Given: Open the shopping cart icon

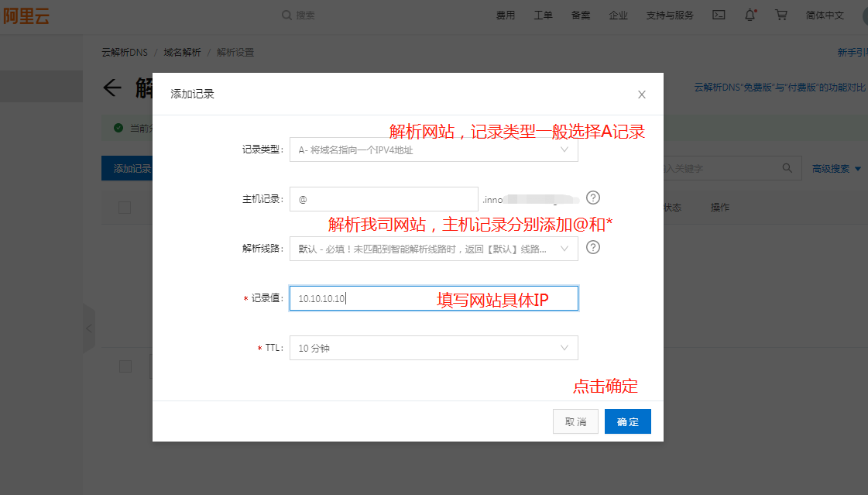Looking at the screenshot, I should pos(781,15).
